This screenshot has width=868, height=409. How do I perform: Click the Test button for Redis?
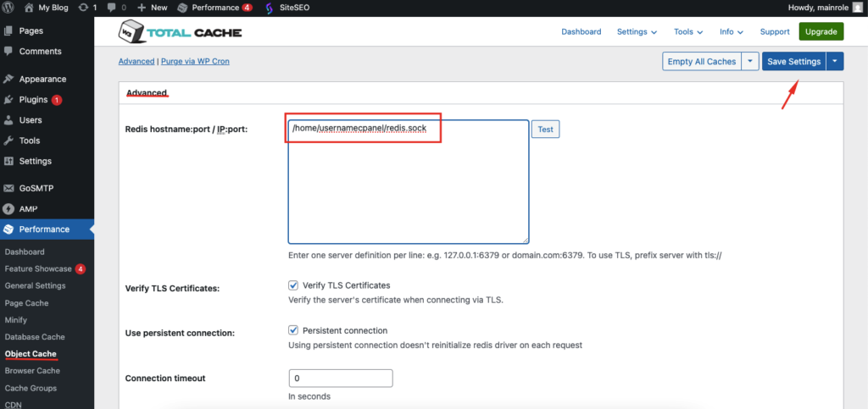point(545,130)
